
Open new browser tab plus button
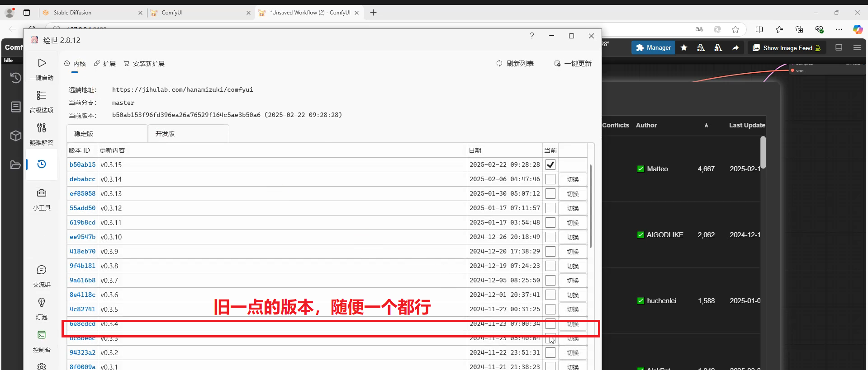click(x=373, y=13)
